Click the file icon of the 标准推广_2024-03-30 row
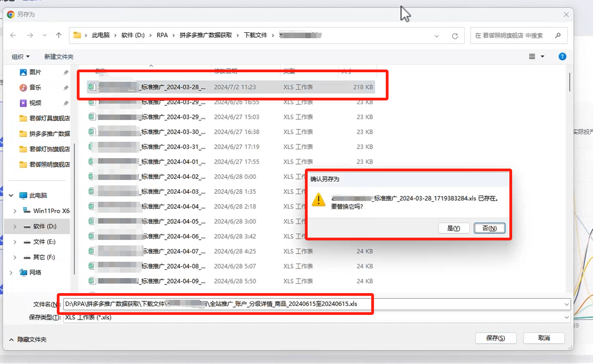This screenshot has height=364, width=593. [92, 132]
